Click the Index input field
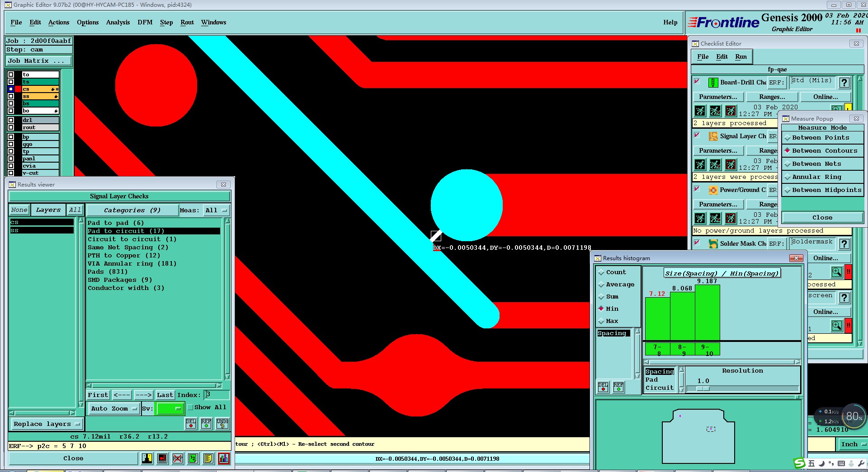Screen dimensions: 868x472 click(217, 395)
